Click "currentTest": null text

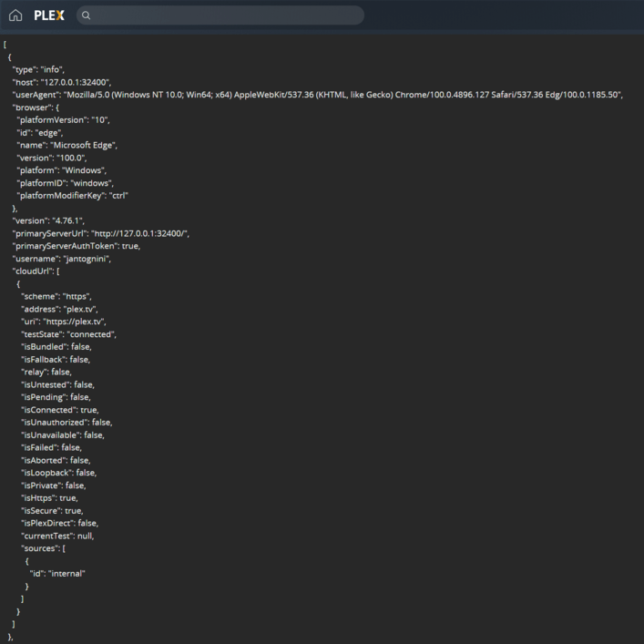coord(57,536)
